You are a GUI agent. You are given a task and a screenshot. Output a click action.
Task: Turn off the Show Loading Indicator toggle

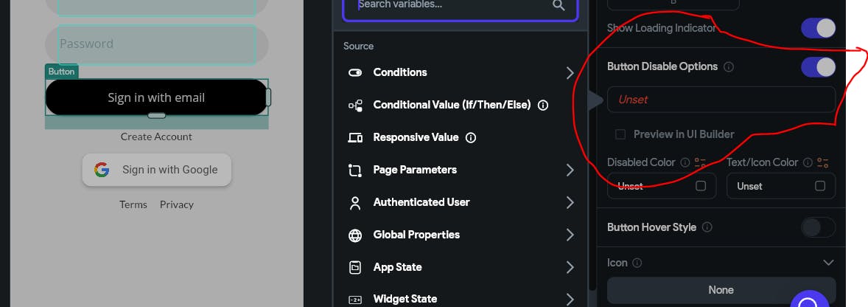(818, 28)
